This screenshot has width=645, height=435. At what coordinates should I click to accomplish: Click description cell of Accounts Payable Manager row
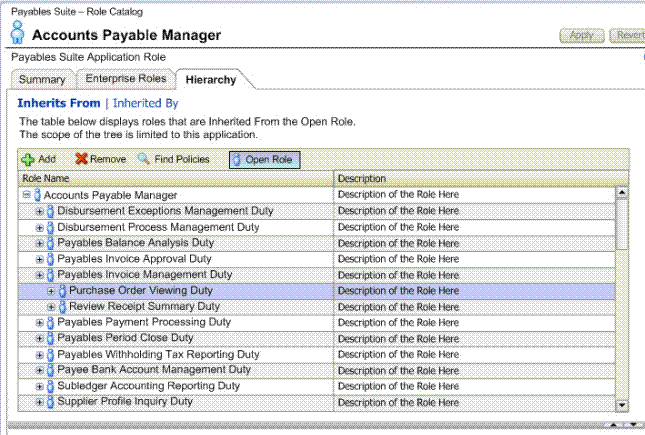click(x=475, y=195)
